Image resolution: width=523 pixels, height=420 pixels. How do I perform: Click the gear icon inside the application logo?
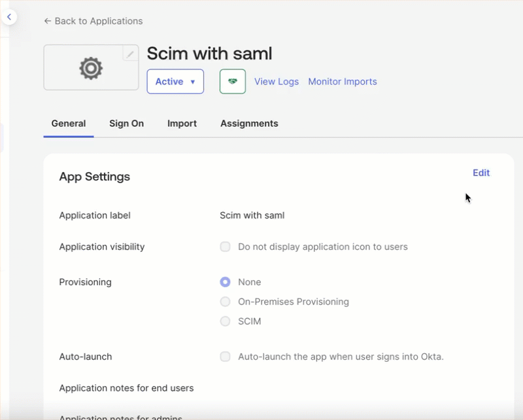tap(90, 67)
